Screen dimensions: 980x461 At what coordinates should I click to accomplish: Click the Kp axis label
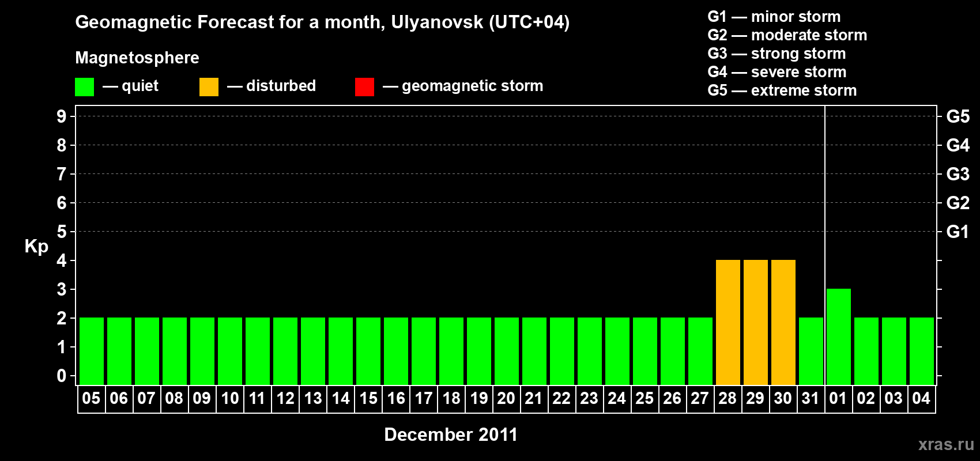(36, 246)
